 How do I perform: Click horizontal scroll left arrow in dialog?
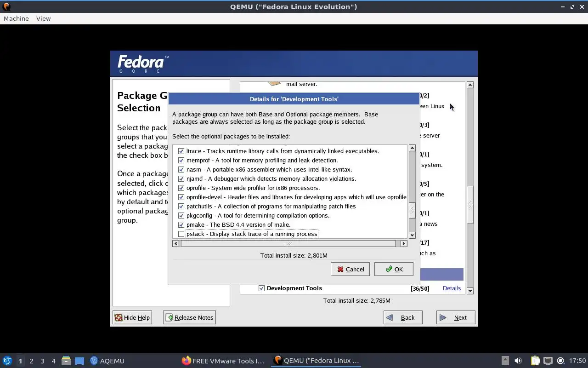coord(175,243)
